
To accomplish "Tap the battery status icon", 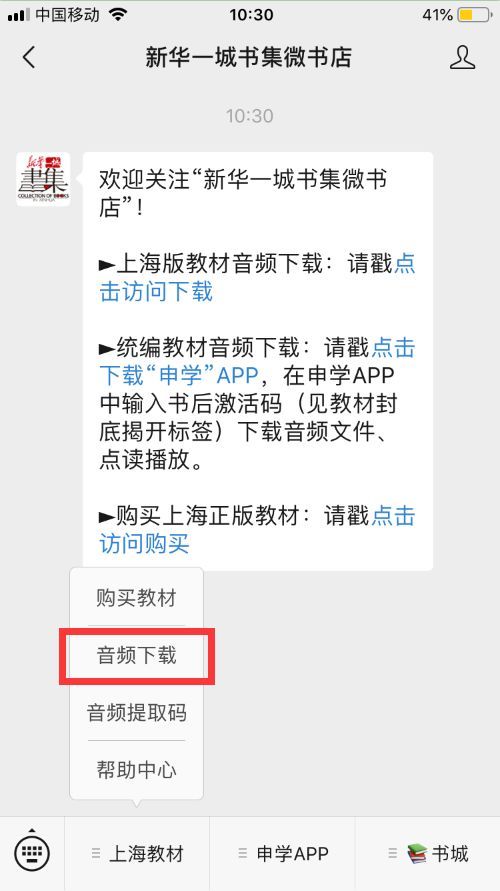I will tap(475, 15).
